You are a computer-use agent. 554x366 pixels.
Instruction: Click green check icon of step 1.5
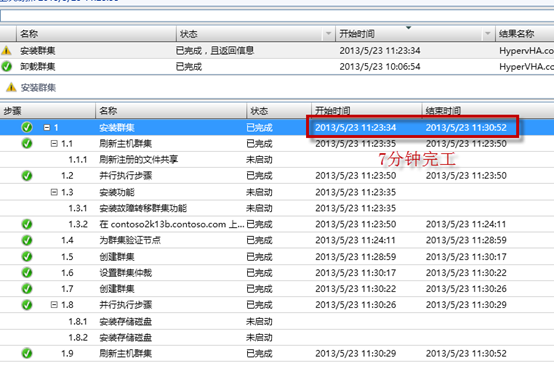pyautogui.click(x=27, y=256)
